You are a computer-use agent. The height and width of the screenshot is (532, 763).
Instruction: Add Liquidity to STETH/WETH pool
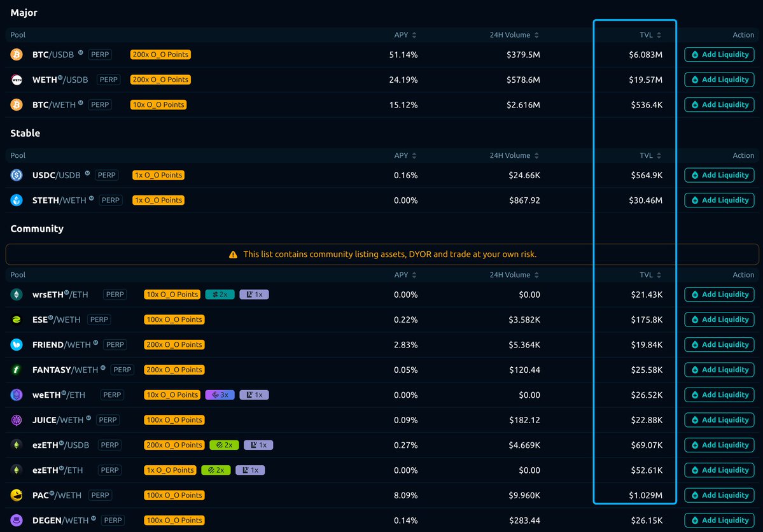(x=719, y=200)
